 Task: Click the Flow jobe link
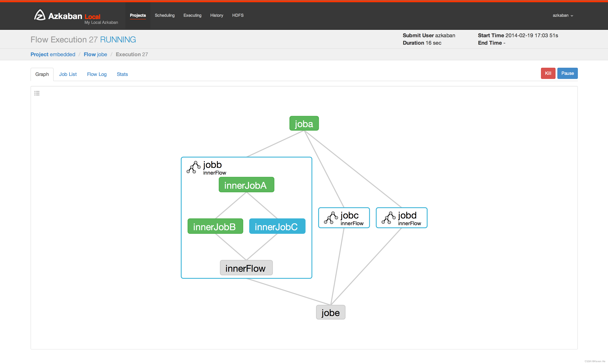[x=95, y=54]
